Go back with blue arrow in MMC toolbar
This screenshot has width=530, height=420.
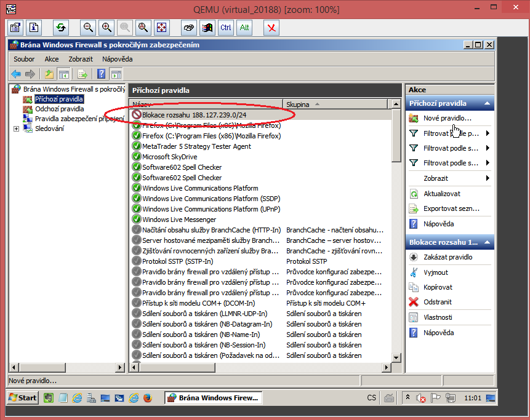click(16, 74)
